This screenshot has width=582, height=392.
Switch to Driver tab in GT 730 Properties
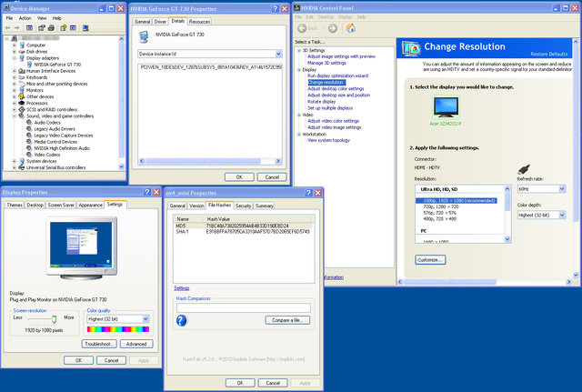[160, 22]
